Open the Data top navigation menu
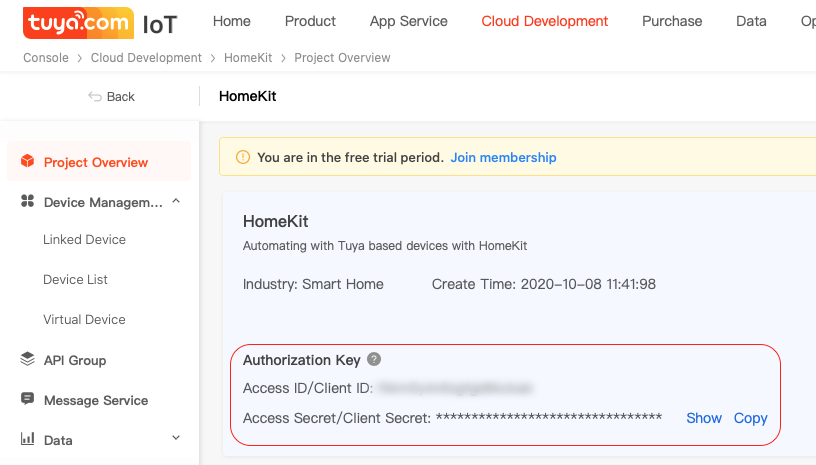This screenshot has width=816, height=465. point(751,21)
